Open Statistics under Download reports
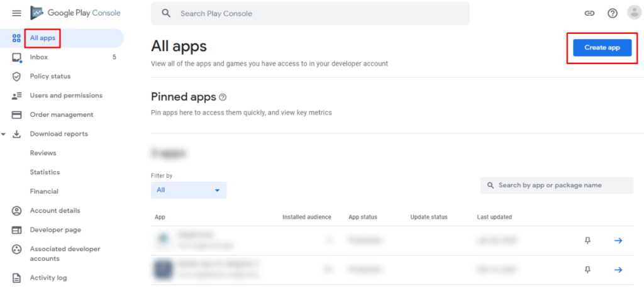The width and height of the screenshot is (644, 288). pyautogui.click(x=45, y=172)
